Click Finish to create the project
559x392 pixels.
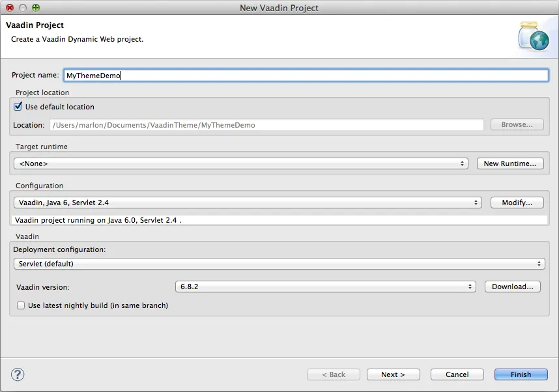521,374
